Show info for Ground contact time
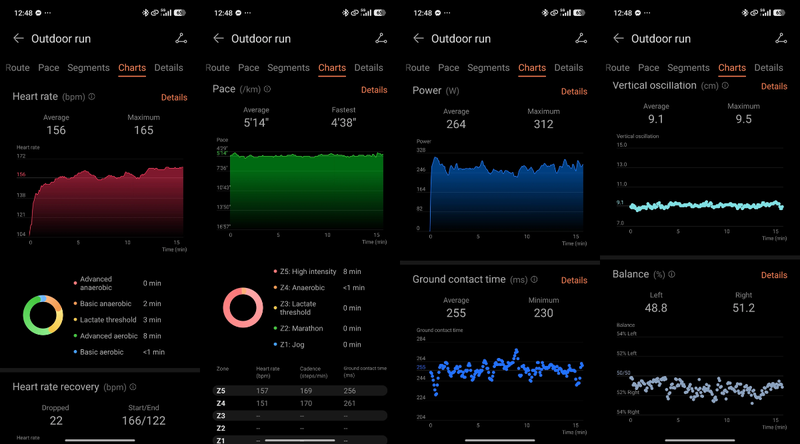The image size is (800, 444). click(x=534, y=279)
